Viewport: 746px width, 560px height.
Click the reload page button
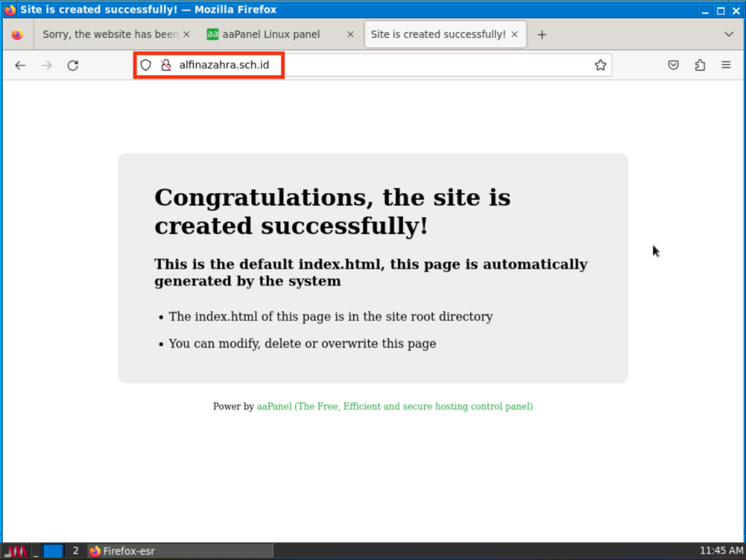pos(73,66)
